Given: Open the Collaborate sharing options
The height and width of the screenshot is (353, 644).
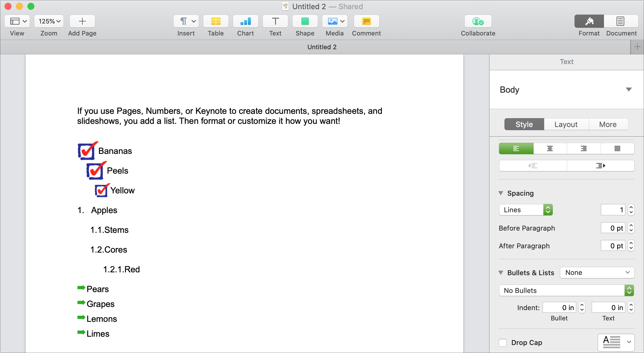Looking at the screenshot, I should coord(478,21).
